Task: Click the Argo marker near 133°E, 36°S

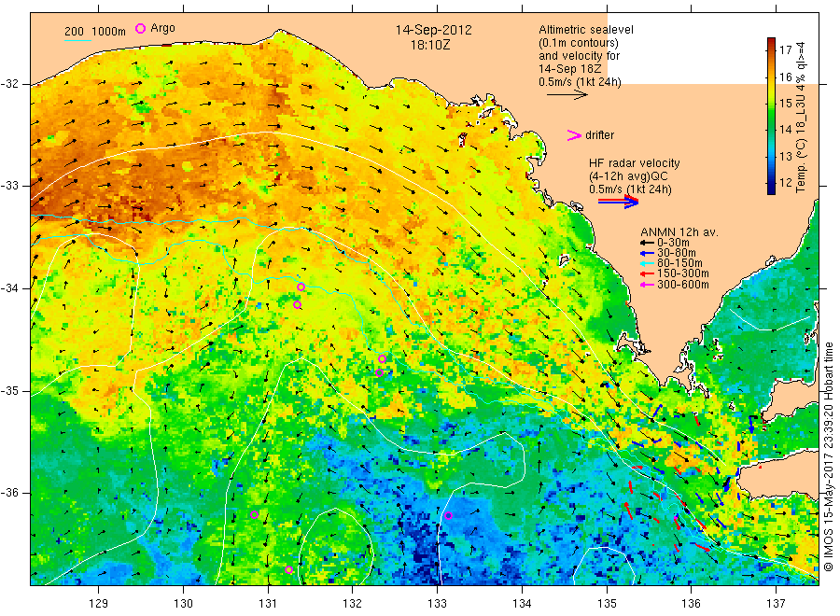Action: (448, 516)
